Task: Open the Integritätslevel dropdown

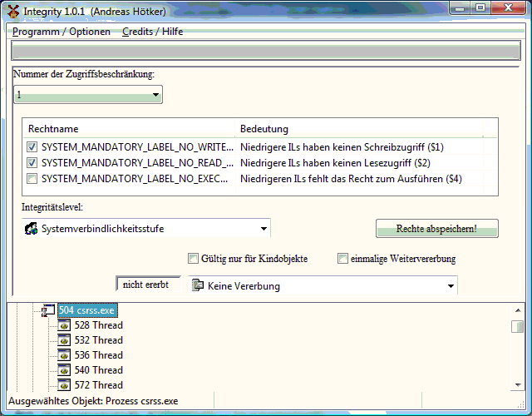Action: click(264, 229)
